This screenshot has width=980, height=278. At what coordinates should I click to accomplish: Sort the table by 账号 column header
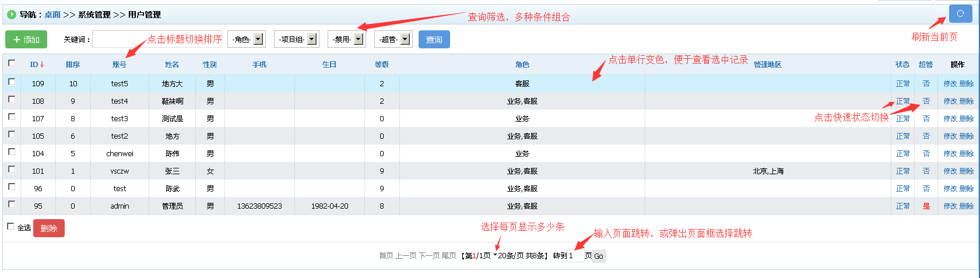[x=120, y=65]
